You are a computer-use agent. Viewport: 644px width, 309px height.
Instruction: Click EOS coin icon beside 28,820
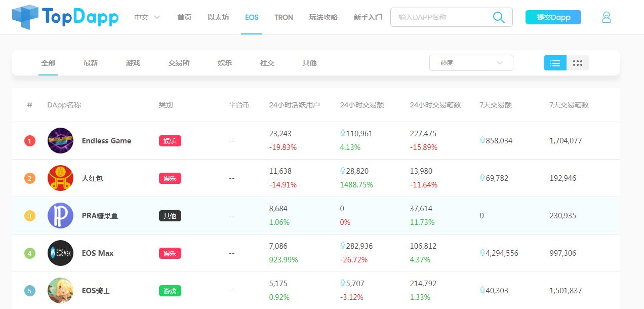[x=342, y=171]
